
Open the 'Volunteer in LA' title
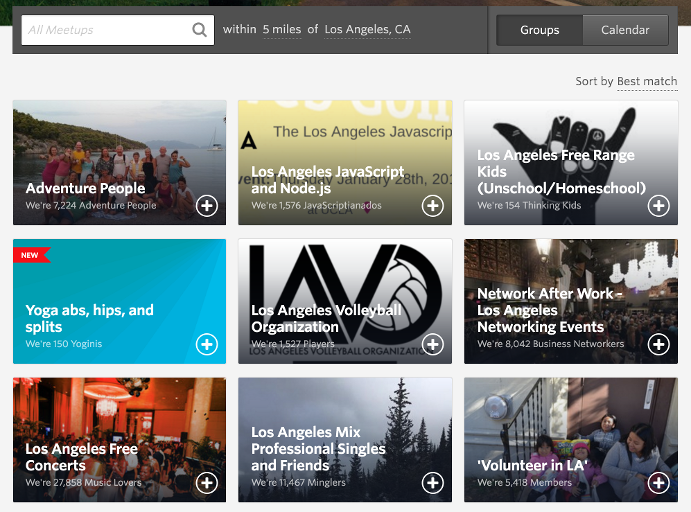[533, 466]
